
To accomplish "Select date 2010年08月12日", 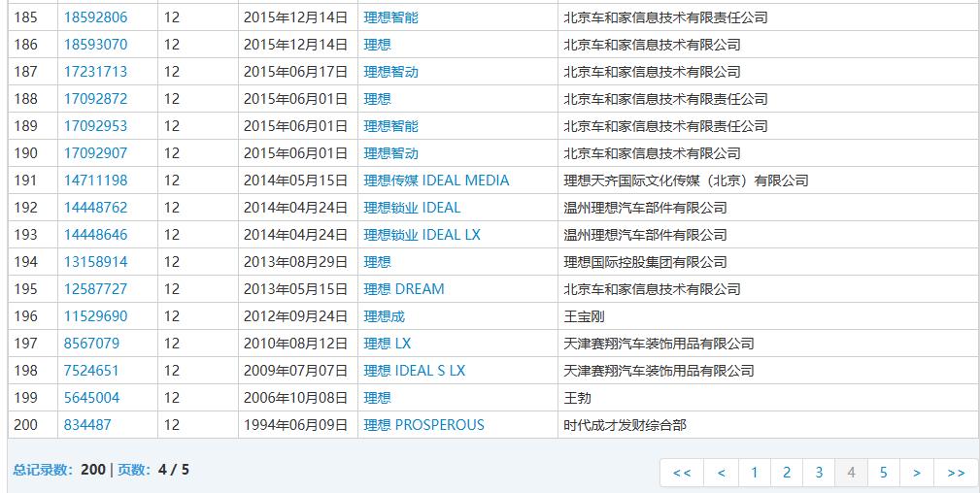I will point(295,344).
